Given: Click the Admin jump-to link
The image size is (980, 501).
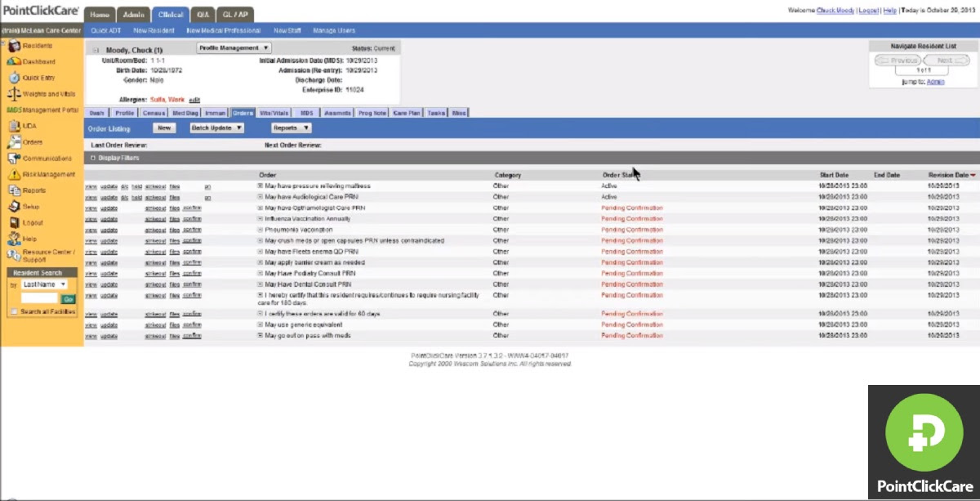Looking at the screenshot, I should point(936,82).
